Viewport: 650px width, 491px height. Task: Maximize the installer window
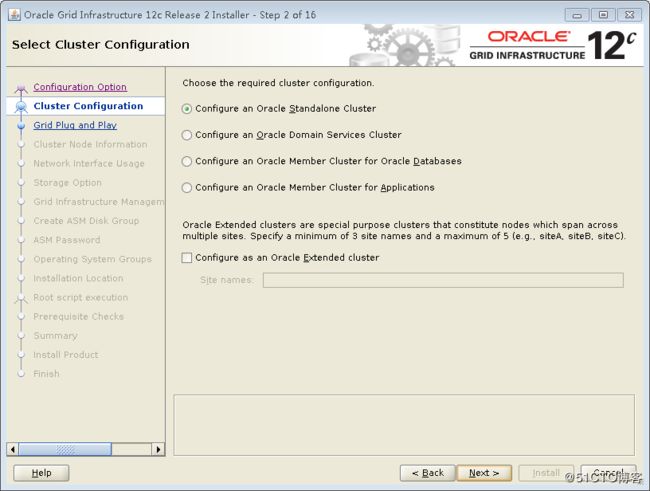point(603,15)
